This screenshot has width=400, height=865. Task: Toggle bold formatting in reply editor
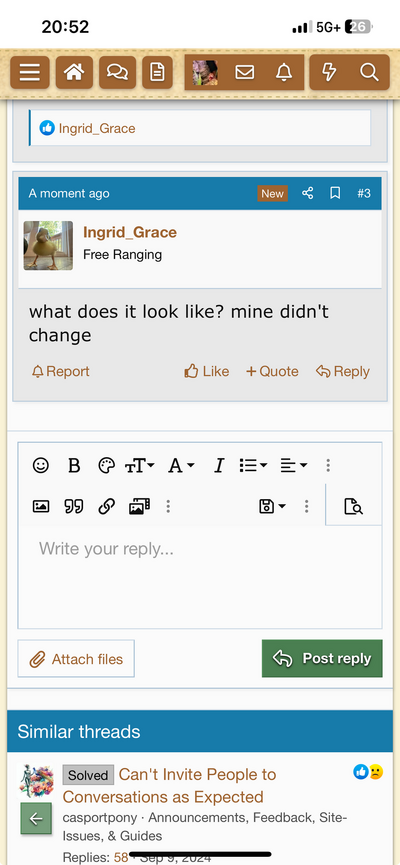(x=74, y=466)
